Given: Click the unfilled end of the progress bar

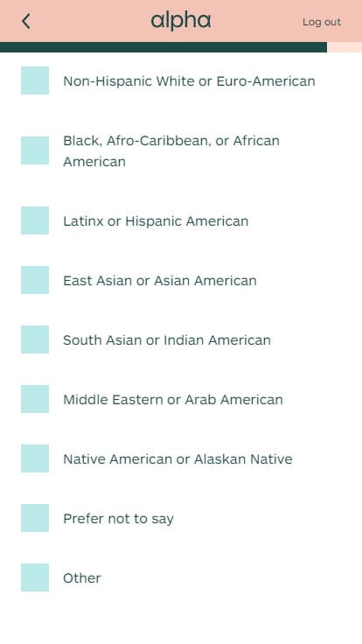Looking at the screenshot, I should click(x=345, y=47).
